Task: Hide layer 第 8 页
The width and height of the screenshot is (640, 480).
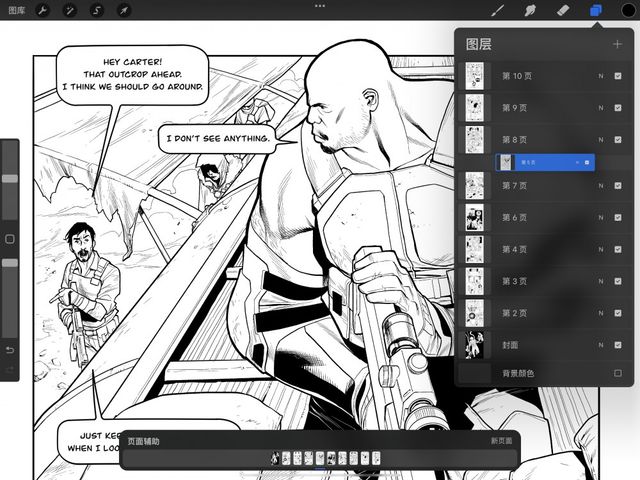Action: click(618, 140)
